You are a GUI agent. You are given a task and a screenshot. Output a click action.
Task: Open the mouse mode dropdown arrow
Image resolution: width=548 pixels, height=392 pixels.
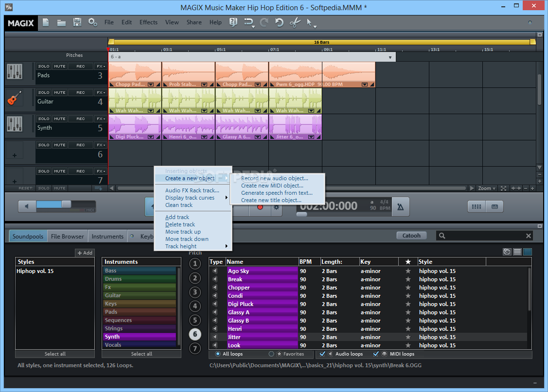click(315, 27)
